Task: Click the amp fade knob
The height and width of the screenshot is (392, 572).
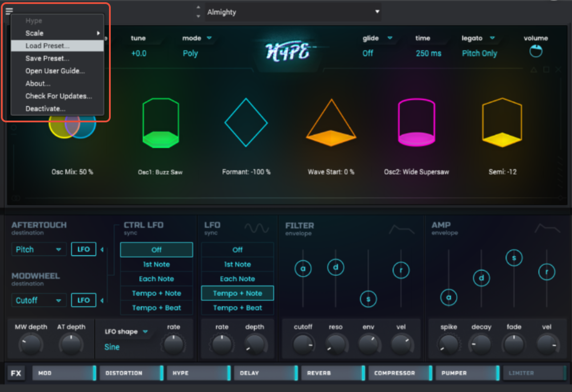Action: click(514, 345)
